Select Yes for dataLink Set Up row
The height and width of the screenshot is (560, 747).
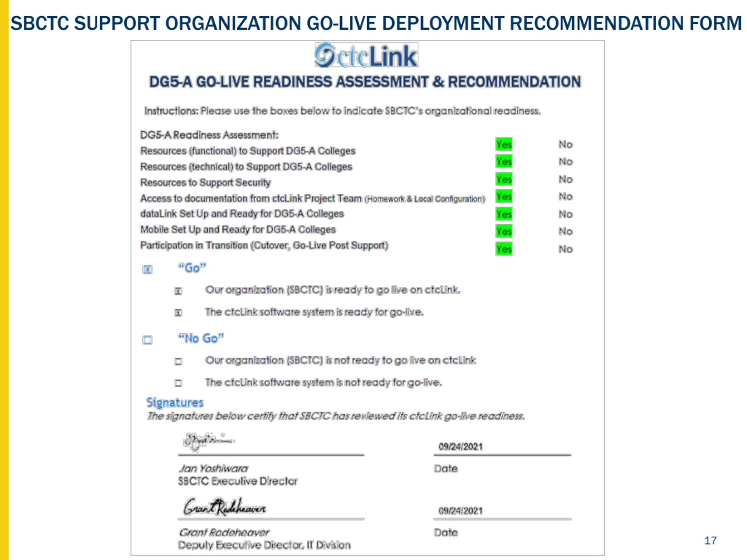pyautogui.click(x=504, y=214)
